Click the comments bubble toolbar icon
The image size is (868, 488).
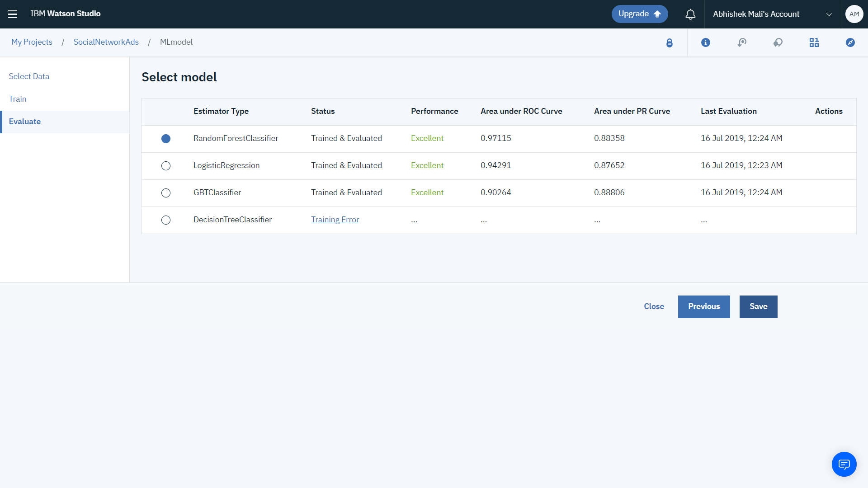click(778, 42)
